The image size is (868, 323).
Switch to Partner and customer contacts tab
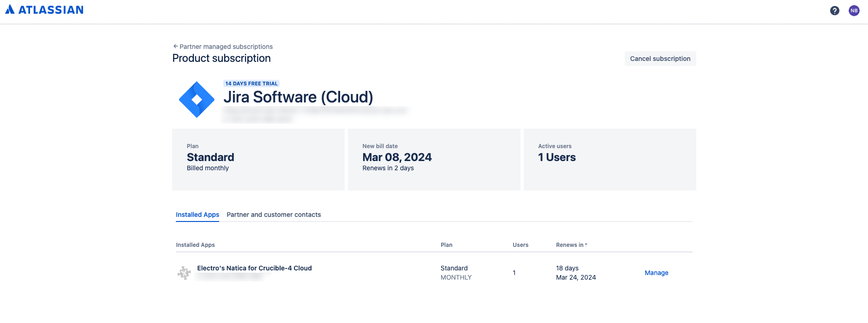274,215
